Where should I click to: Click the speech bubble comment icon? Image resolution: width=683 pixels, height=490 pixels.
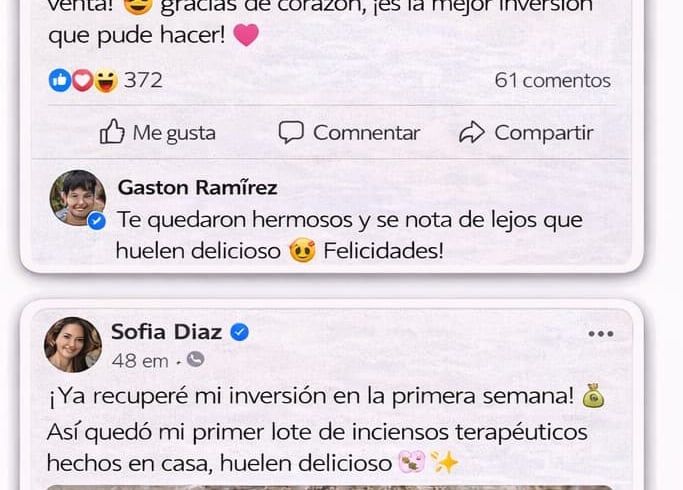click(291, 132)
